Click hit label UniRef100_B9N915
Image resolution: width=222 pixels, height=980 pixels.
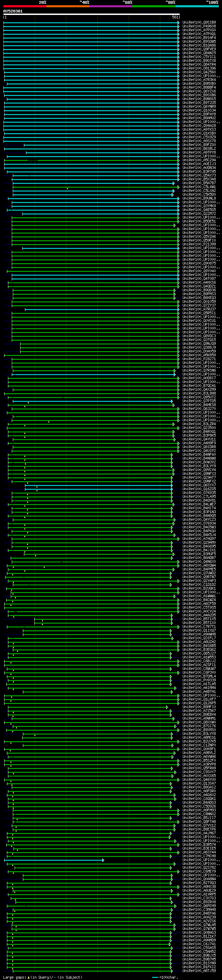click(x=199, y=99)
